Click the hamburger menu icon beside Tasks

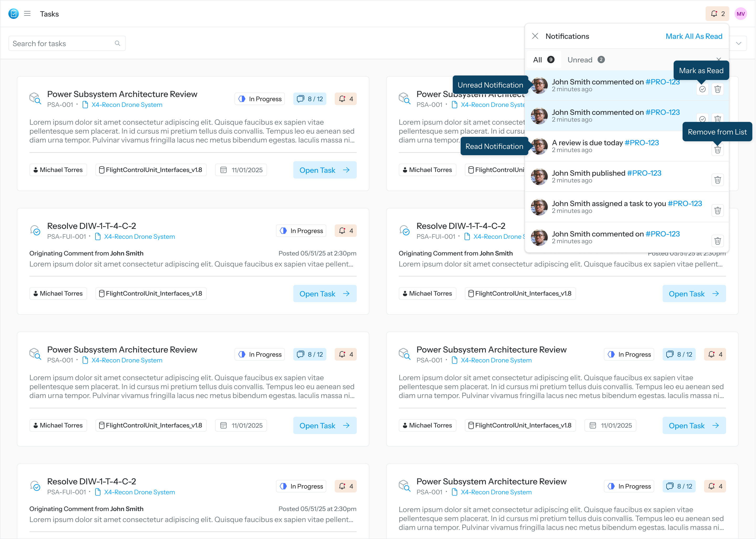pyautogui.click(x=27, y=14)
